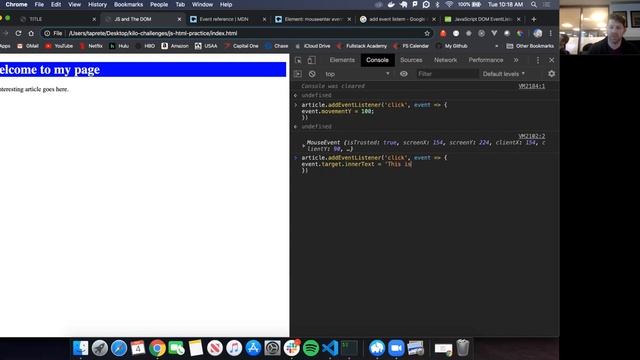Open Finder from the dock
Screen dimensions: 640x360
pyautogui.click(x=80, y=348)
